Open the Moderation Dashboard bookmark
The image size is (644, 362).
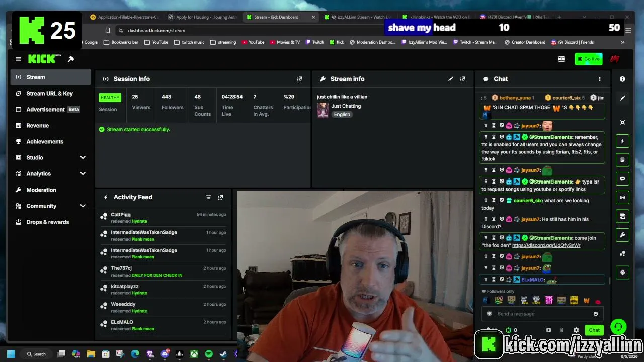tap(372, 42)
